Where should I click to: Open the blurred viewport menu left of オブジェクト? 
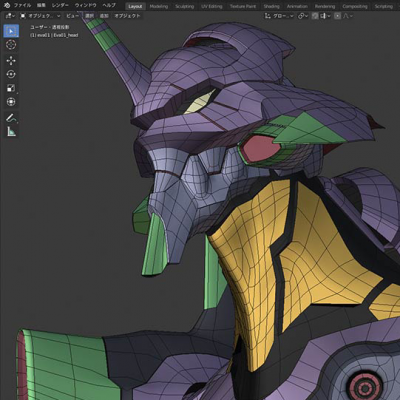[x=104, y=16]
